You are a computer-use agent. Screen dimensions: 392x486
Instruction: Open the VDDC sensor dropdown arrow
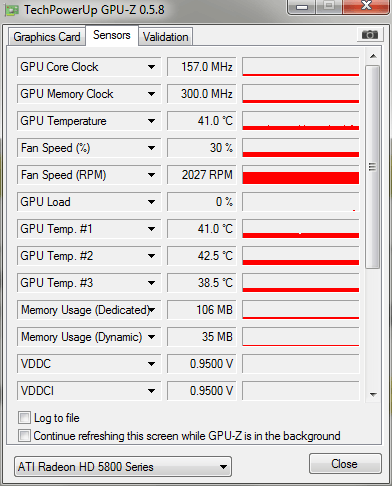(151, 364)
